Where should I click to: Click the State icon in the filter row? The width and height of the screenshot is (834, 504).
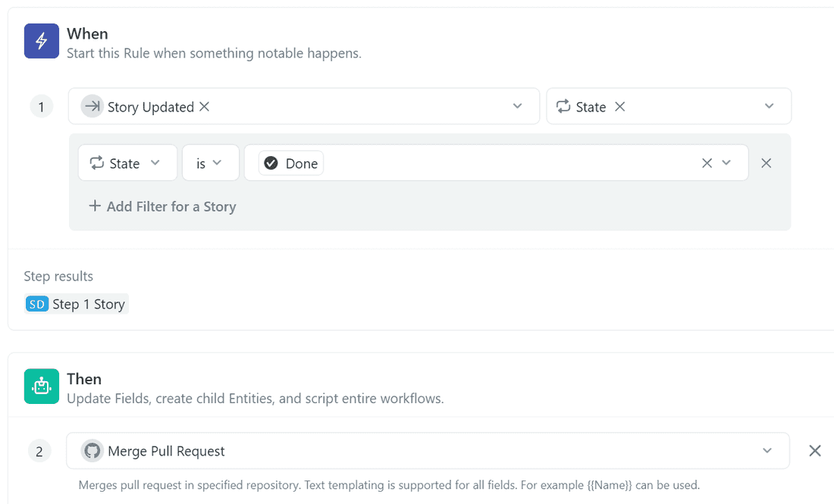pyautogui.click(x=96, y=163)
